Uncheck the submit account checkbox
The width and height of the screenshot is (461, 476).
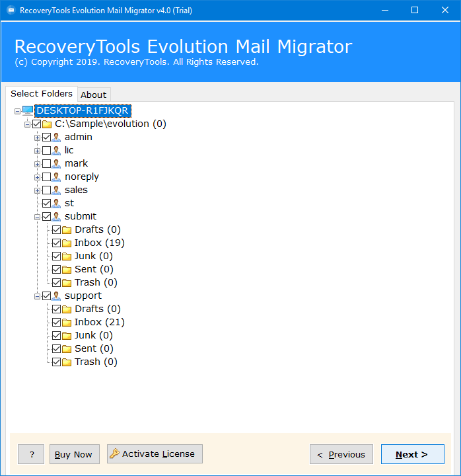(x=46, y=216)
